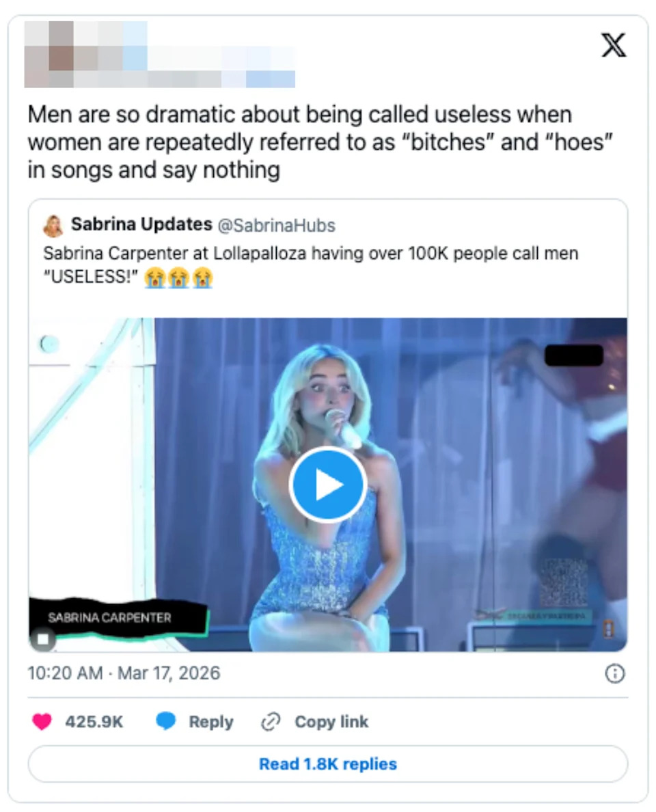Open tweet details via the info icon

coord(614,673)
